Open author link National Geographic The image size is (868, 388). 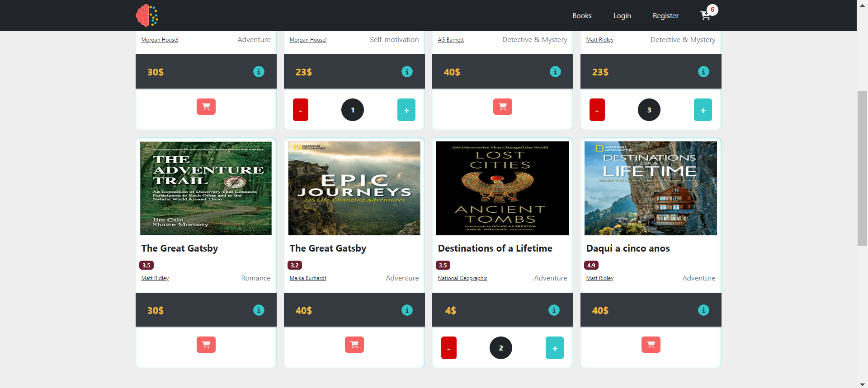coord(462,278)
